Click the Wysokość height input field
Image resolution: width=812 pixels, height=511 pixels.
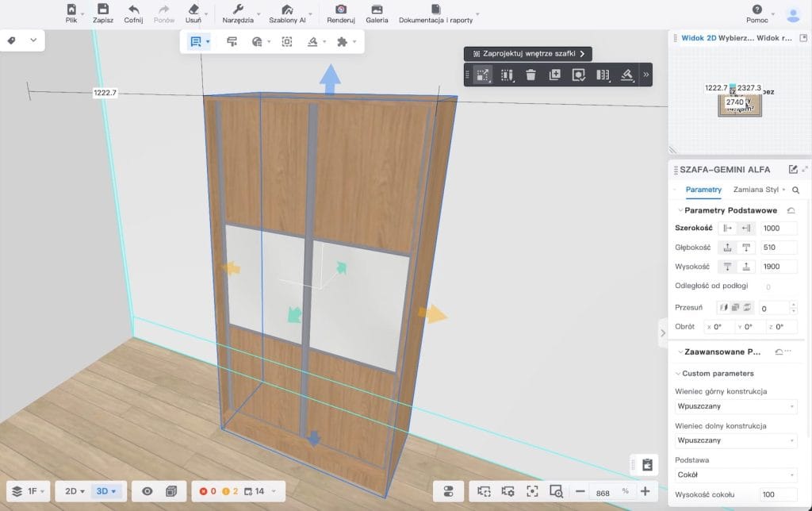(779, 267)
